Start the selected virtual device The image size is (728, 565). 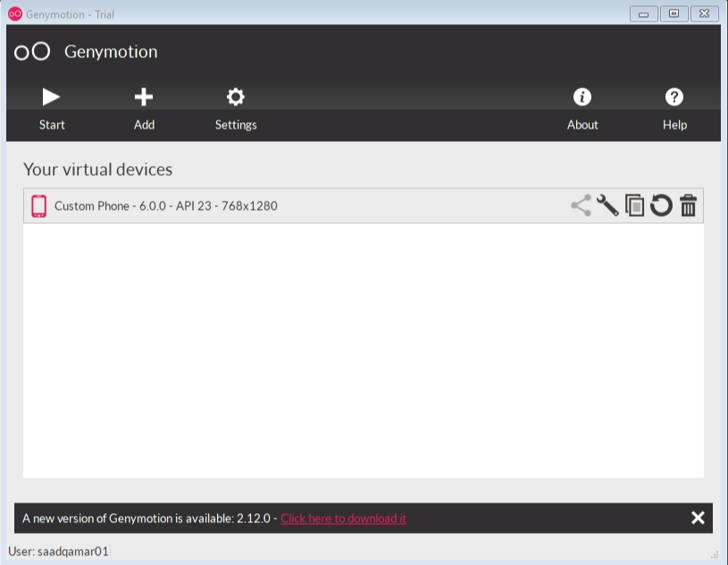52,110
